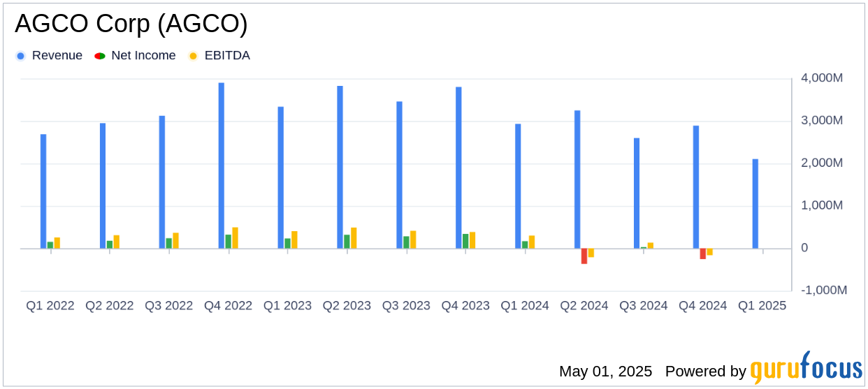Click the Q2 2024 axis label
Screen dimensions: 868x389
(x=584, y=306)
